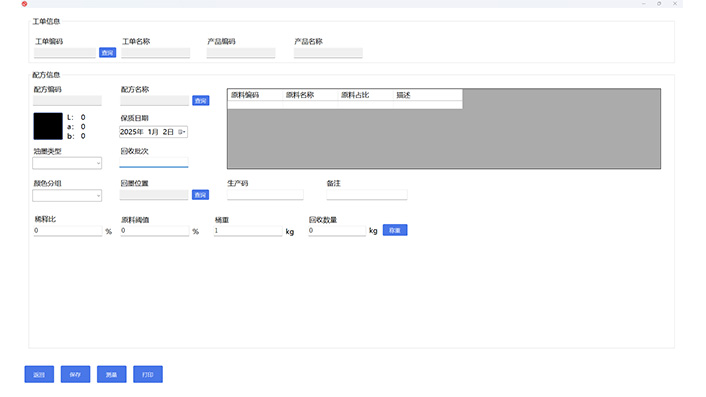Click the 称重 button after 回收数量

pos(395,230)
